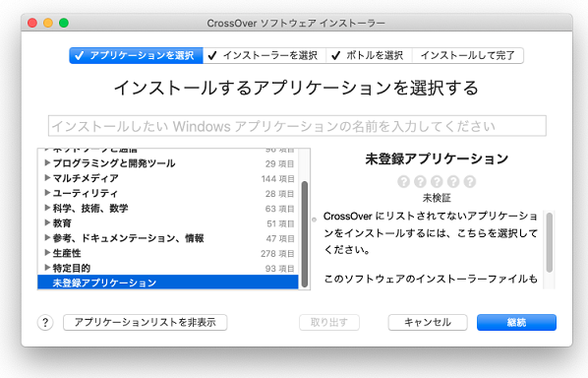Screen dimensions: 588x378
Task: Select the 未登録アプリケーション list row
Action: click(168, 283)
